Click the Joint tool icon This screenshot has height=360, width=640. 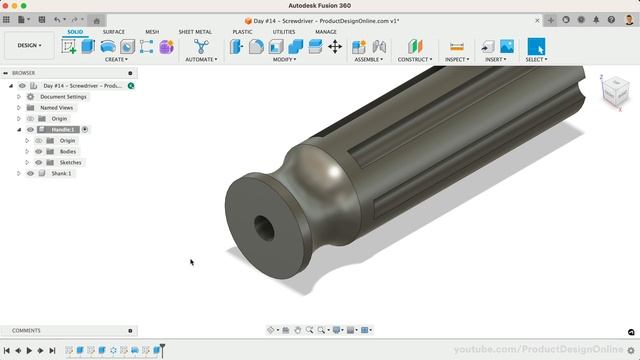(x=379, y=47)
